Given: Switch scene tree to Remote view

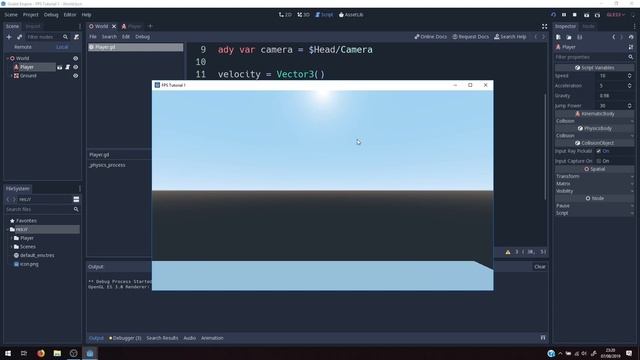Looking at the screenshot, I should [x=23, y=47].
